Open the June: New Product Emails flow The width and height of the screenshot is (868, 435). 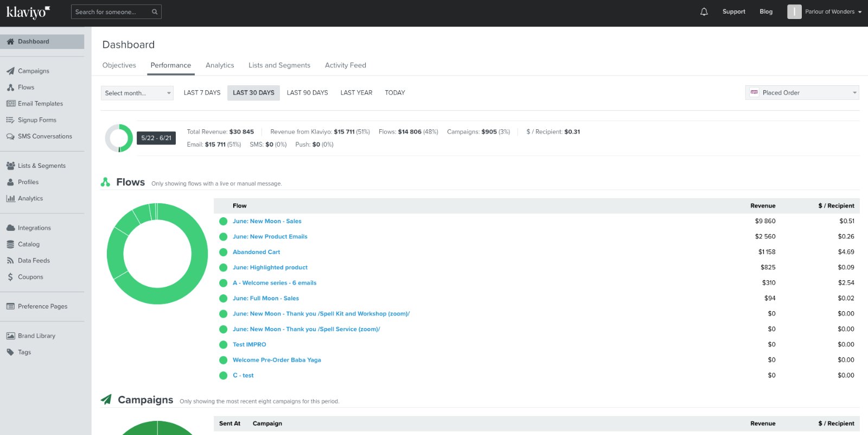tap(270, 237)
